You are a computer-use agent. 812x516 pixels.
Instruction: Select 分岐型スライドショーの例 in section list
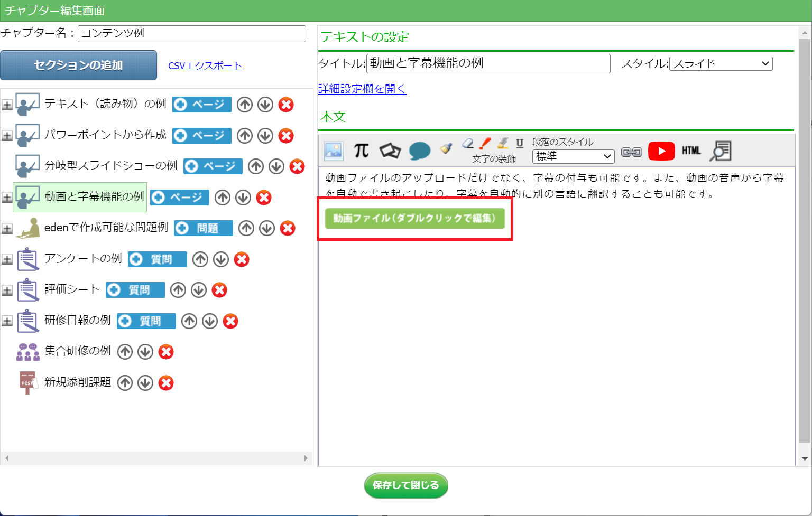110,166
